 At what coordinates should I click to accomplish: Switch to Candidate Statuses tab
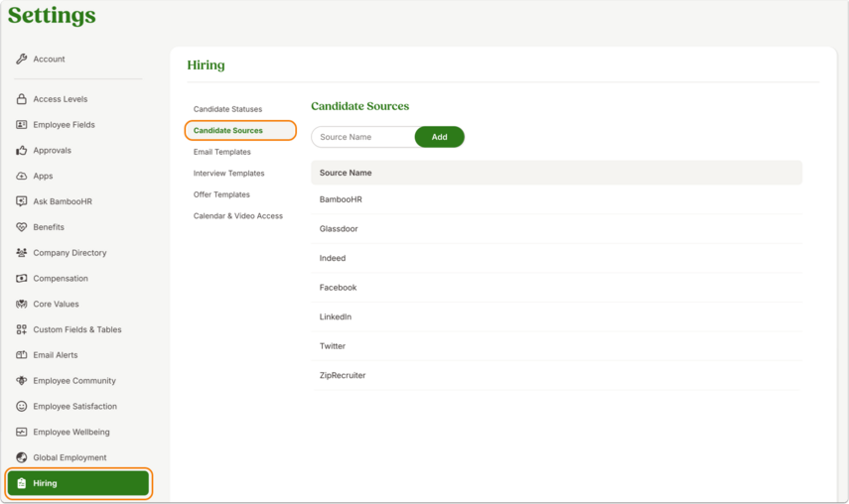tap(227, 109)
